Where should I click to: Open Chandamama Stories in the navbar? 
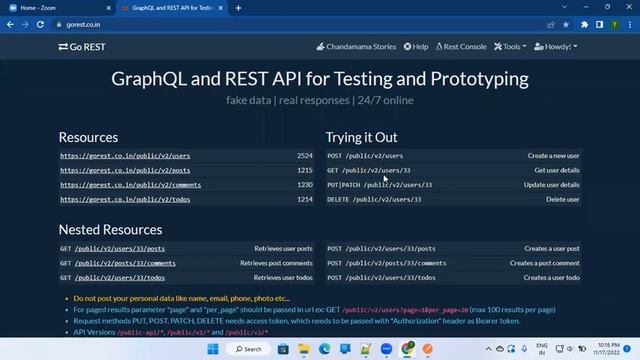coord(356,47)
